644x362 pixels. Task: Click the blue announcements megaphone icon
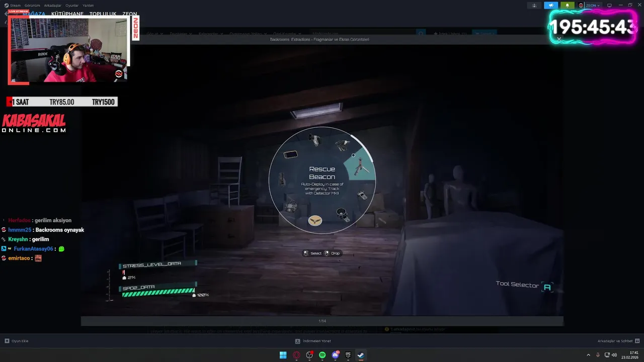tap(551, 5)
